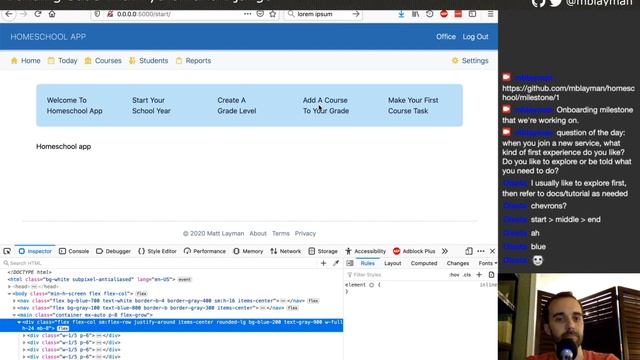Reload the current page
The height and width of the screenshot is (360, 640).
[x=38, y=14]
